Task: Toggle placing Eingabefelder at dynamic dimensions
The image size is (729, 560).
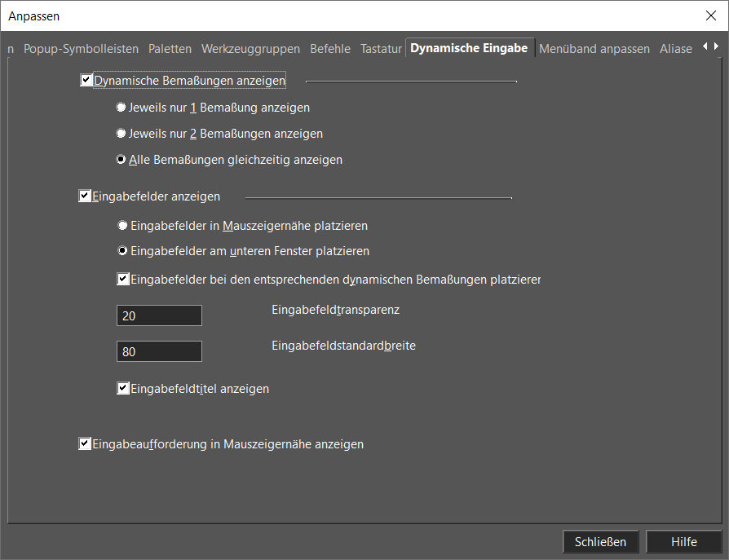Action: pyautogui.click(x=123, y=280)
